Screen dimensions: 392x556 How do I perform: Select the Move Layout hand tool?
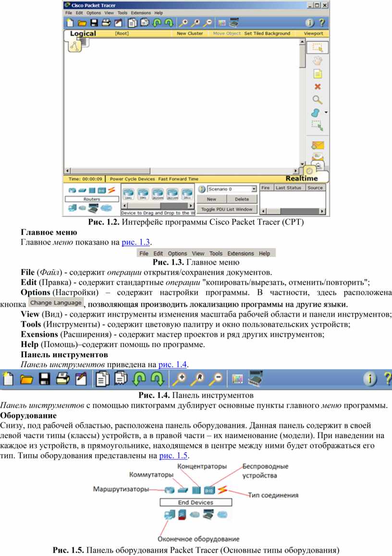(317, 61)
